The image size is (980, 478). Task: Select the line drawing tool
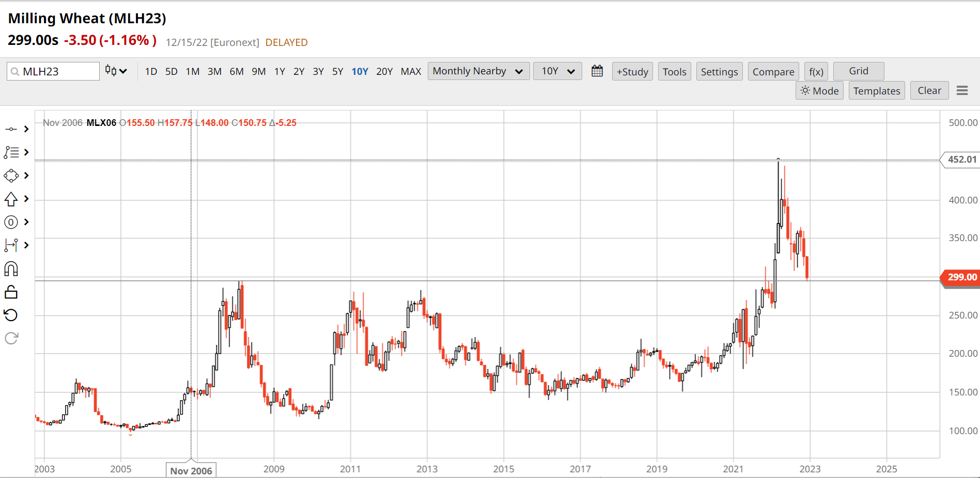pos(11,129)
